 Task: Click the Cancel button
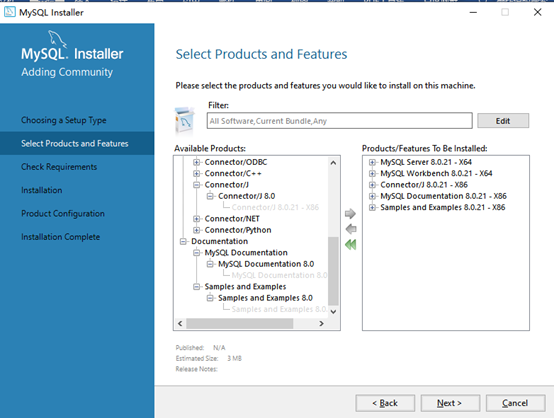[515, 403]
